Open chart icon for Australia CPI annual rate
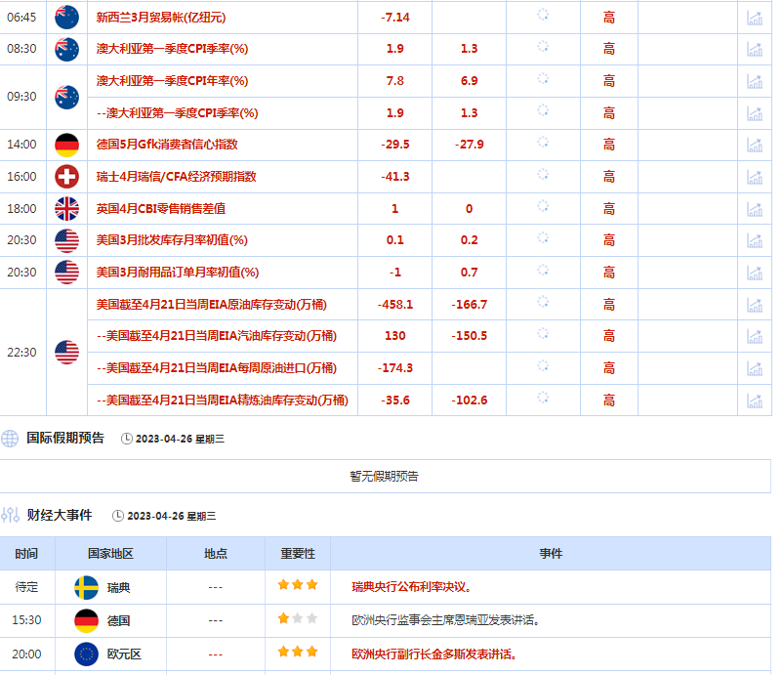 click(x=754, y=81)
